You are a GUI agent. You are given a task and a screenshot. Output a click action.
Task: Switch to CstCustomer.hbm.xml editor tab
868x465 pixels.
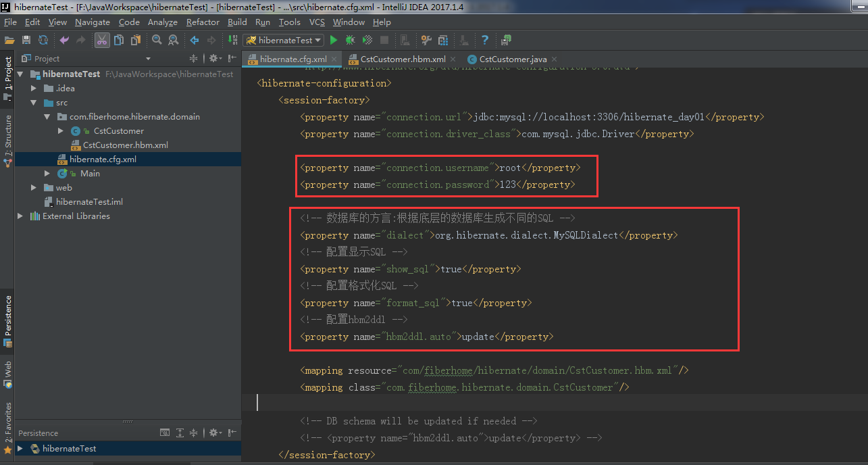pyautogui.click(x=403, y=59)
